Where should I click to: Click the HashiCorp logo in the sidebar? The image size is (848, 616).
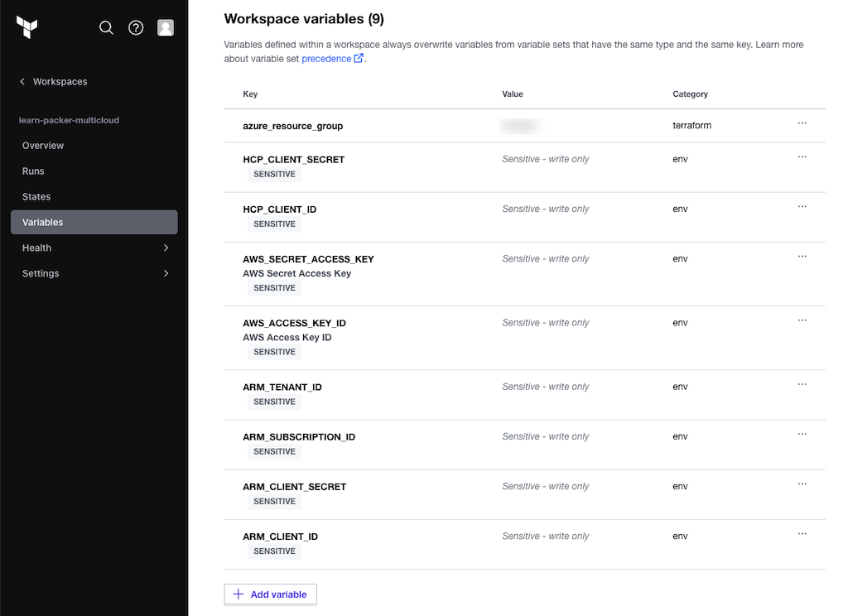[27, 26]
